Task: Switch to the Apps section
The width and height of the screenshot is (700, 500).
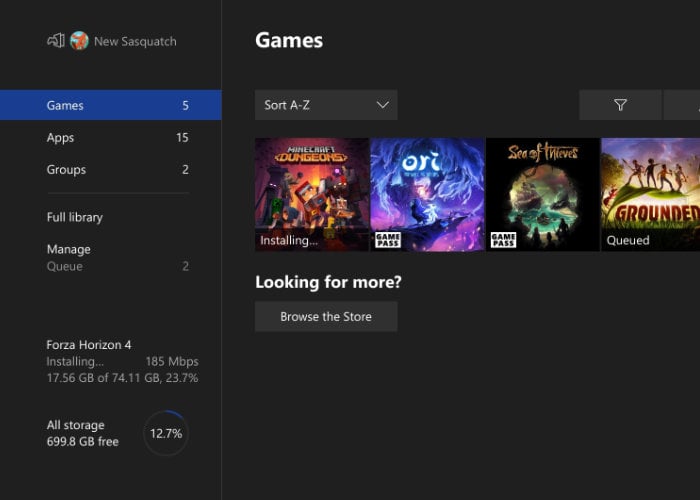Action: coord(117,138)
